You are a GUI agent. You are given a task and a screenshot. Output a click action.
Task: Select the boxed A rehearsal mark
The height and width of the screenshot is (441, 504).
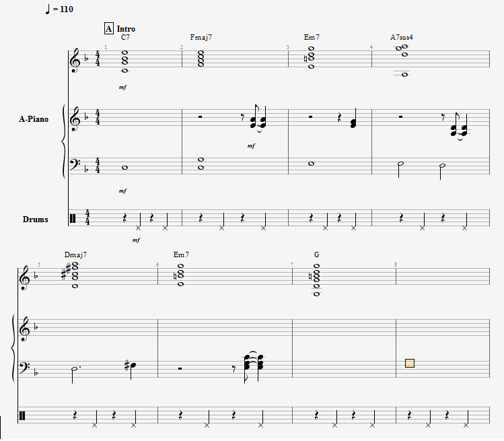(x=109, y=29)
